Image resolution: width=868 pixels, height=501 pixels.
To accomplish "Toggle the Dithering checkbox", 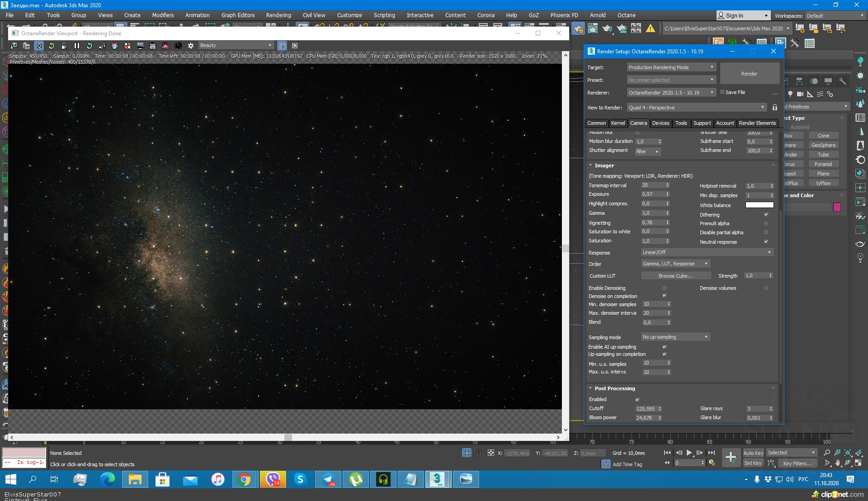I will point(766,215).
